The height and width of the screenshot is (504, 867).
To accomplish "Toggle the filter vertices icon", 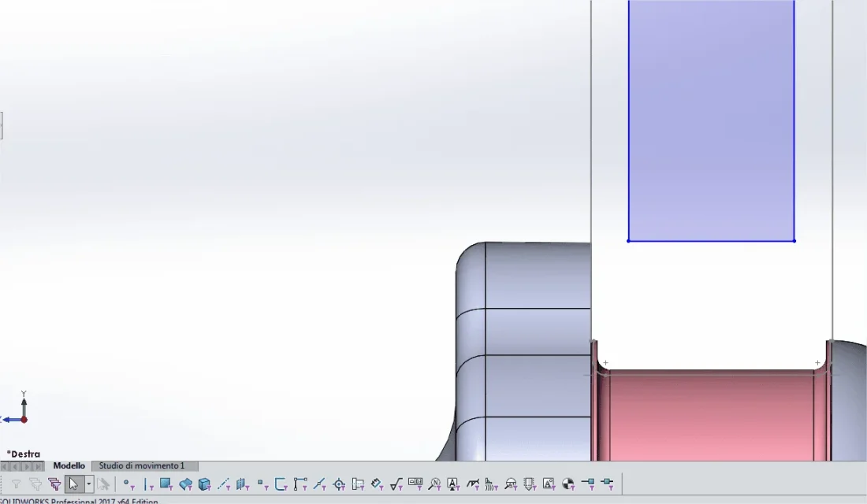I will point(128,484).
